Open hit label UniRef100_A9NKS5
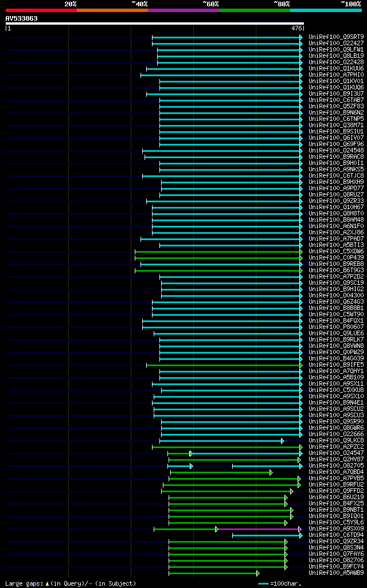This screenshot has height=588, width=367. click(x=336, y=170)
